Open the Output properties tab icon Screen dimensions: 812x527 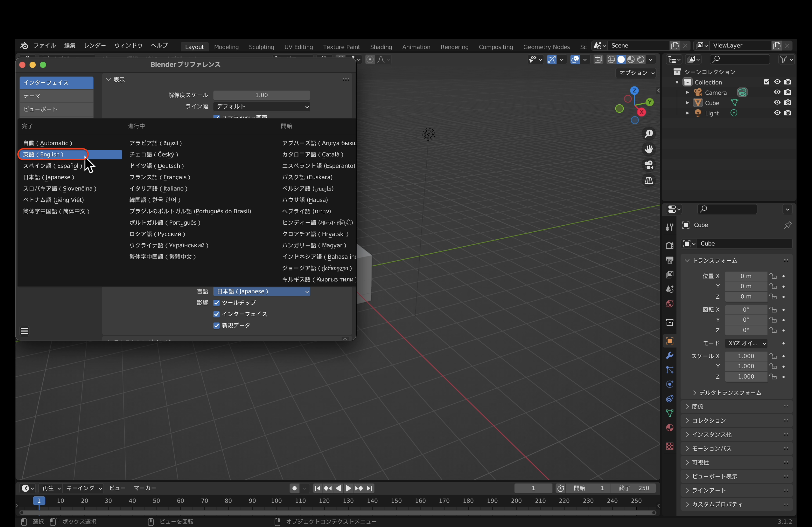[x=669, y=260]
